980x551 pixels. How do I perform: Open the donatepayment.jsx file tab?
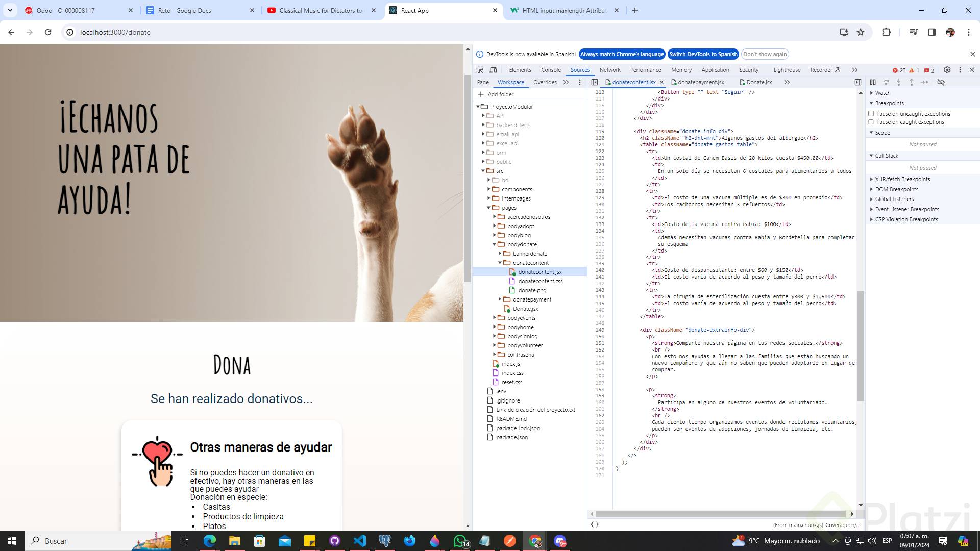700,82
